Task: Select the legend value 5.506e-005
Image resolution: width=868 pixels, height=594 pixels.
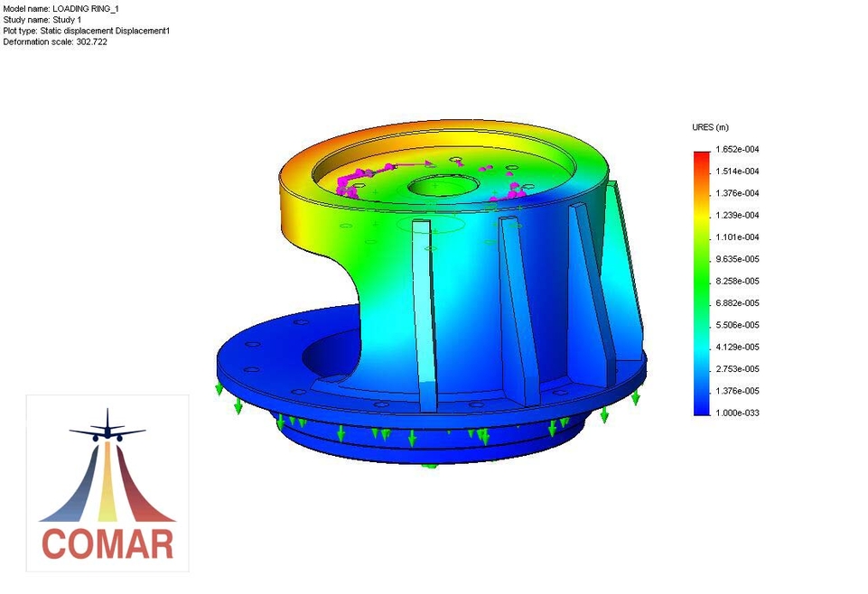Action: point(737,325)
